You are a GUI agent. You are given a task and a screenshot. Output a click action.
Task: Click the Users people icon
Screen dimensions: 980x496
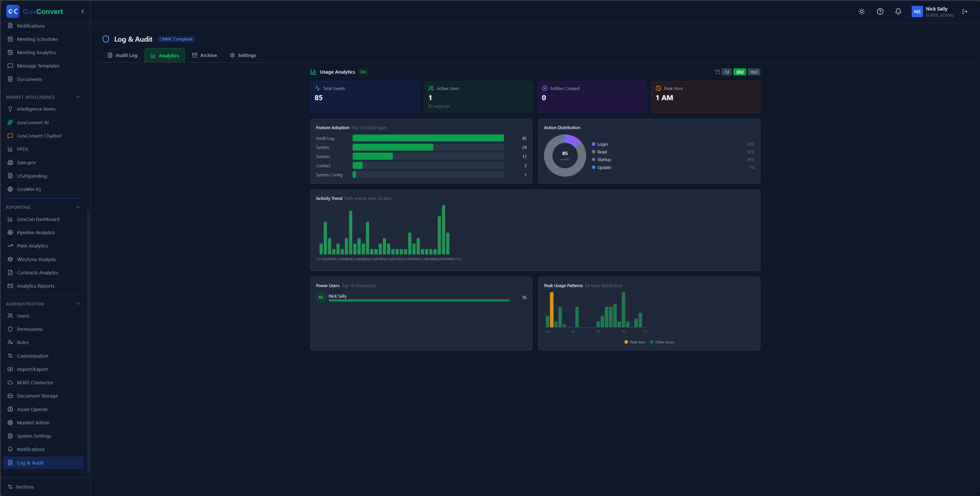click(10, 315)
